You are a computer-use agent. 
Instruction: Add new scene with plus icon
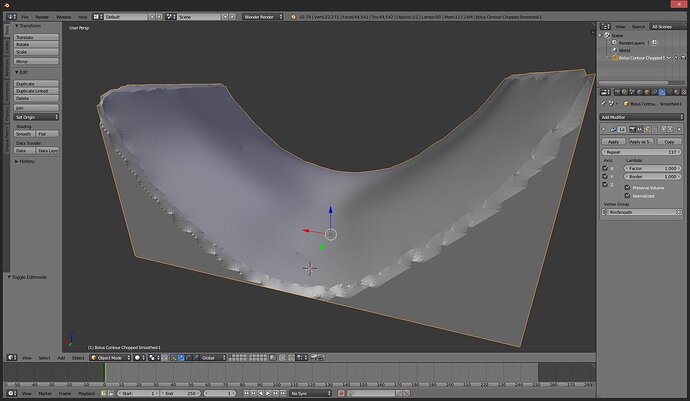(225, 17)
